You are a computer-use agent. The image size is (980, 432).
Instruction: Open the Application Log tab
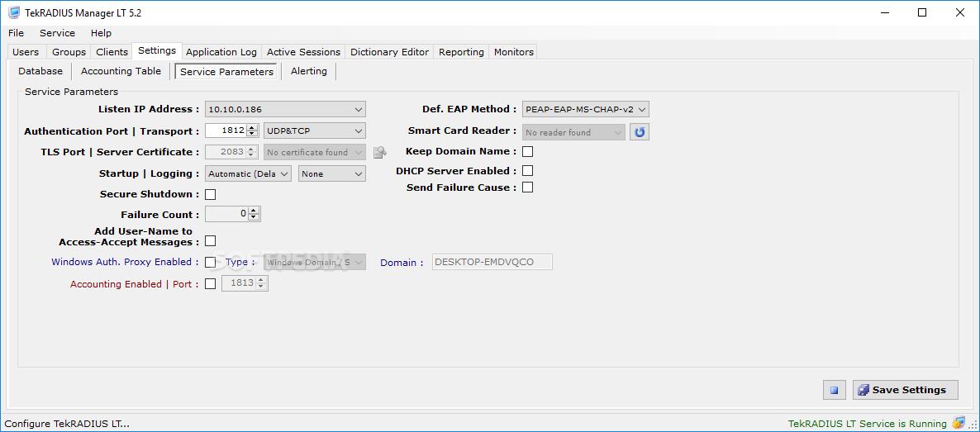click(221, 52)
